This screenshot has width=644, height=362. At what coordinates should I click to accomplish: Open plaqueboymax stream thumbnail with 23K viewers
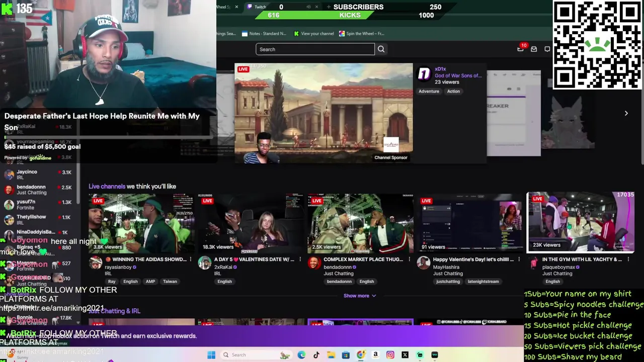click(580, 222)
